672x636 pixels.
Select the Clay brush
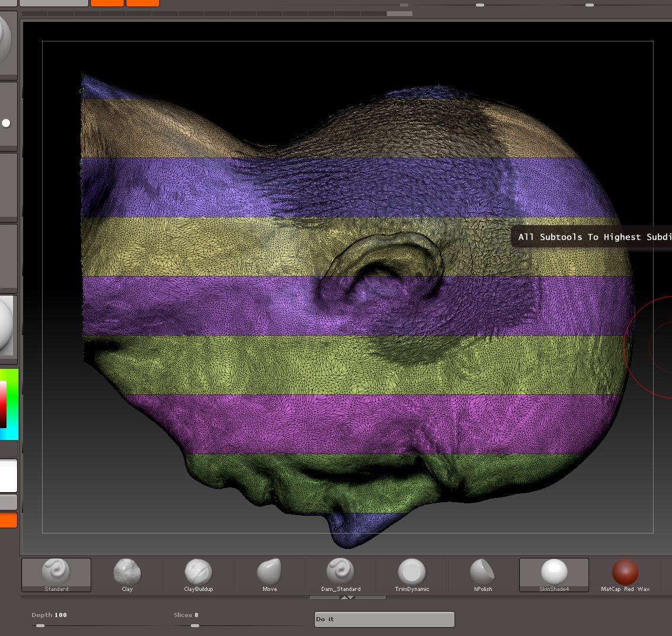[127, 575]
